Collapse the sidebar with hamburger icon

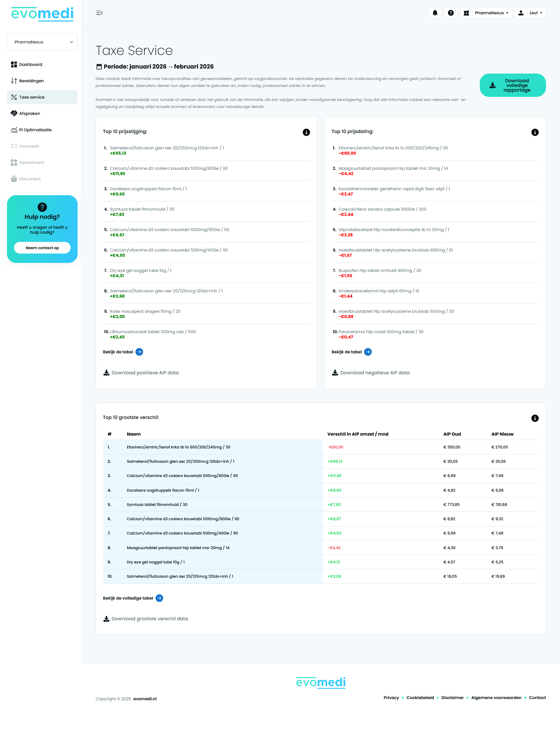[x=99, y=13]
